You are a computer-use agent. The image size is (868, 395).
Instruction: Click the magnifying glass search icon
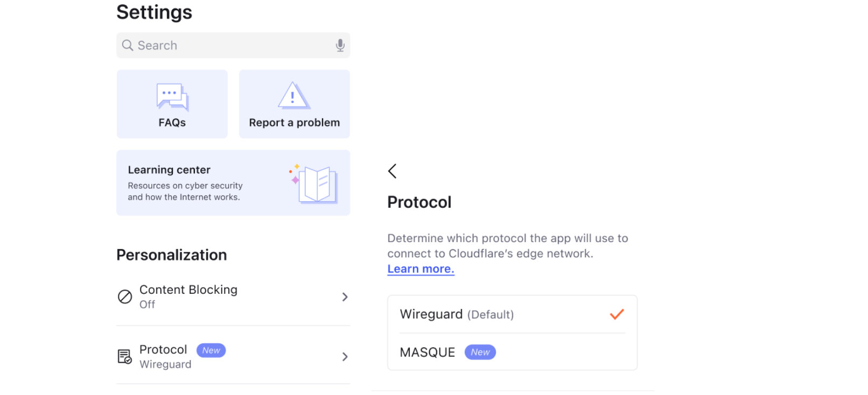click(128, 45)
